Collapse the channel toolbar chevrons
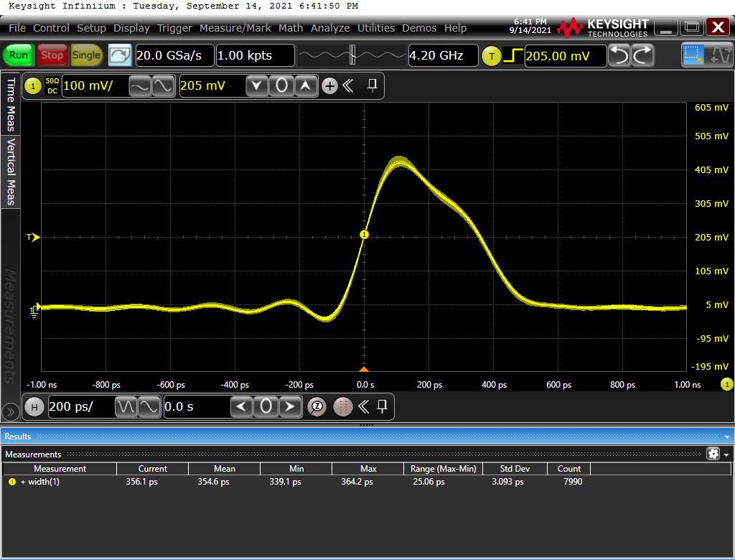The width and height of the screenshot is (735, 560). click(348, 86)
